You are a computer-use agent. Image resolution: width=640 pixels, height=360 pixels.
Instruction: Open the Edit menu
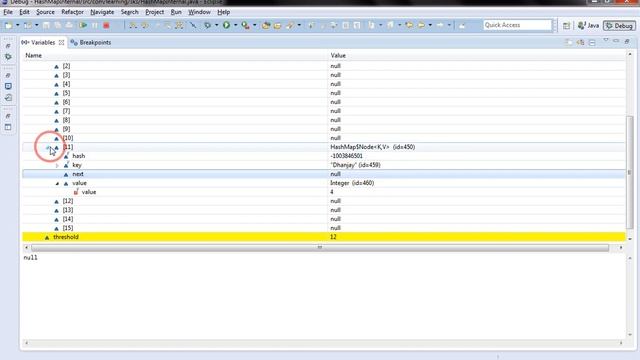(x=24, y=12)
